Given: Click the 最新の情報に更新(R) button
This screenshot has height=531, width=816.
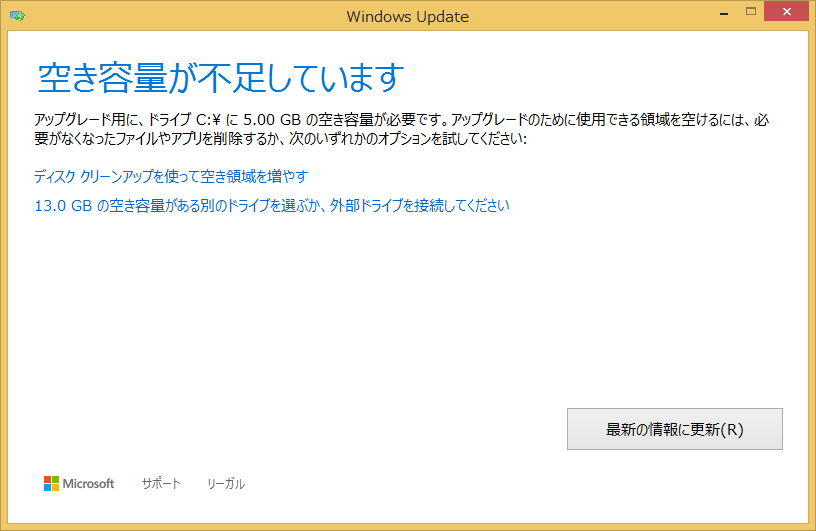Looking at the screenshot, I should (674, 429).
